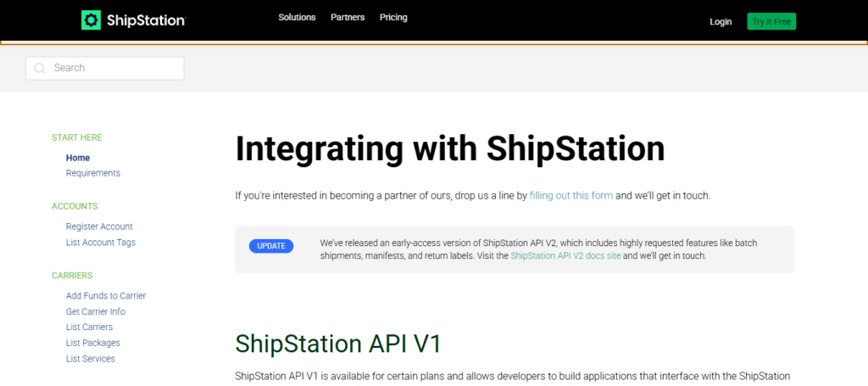
Task: Focus the Search input field
Action: click(x=104, y=68)
